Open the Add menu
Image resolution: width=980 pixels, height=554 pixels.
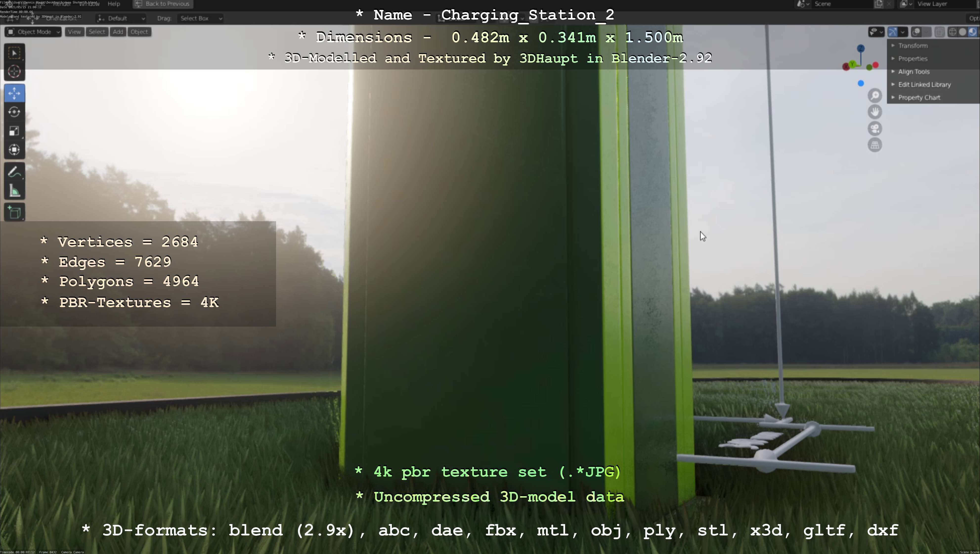click(x=118, y=32)
